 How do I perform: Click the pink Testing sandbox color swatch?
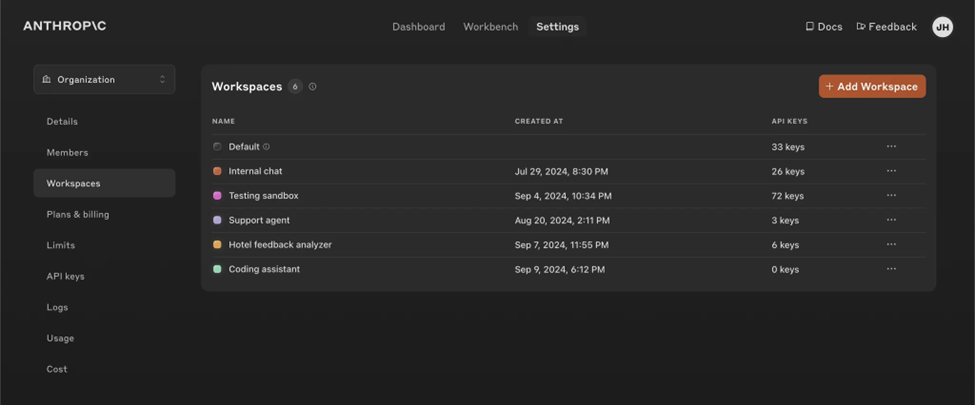[217, 196]
